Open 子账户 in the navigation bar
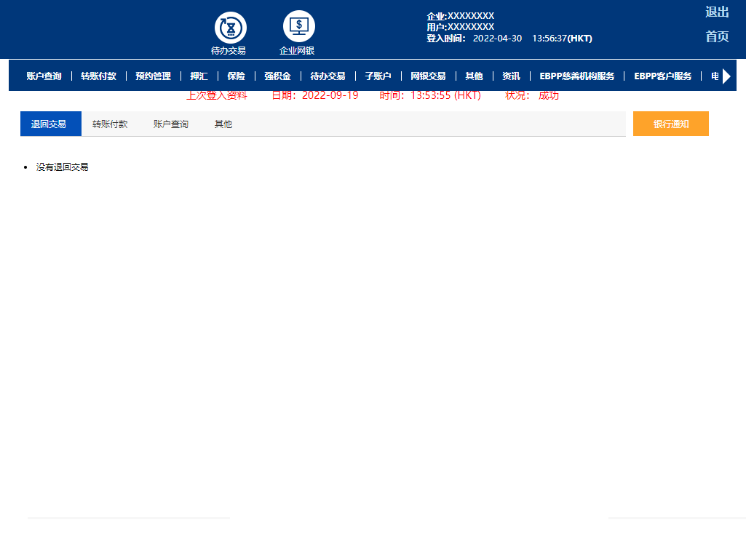Image resolution: width=746 pixels, height=560 pixels. click(378, 76)
